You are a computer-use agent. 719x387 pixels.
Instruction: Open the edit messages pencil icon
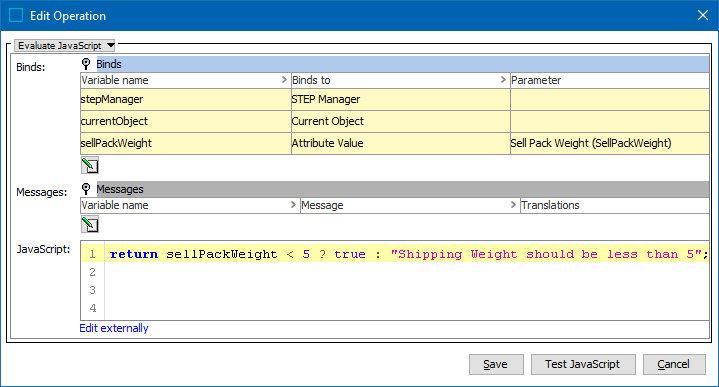tap(90, 225)
